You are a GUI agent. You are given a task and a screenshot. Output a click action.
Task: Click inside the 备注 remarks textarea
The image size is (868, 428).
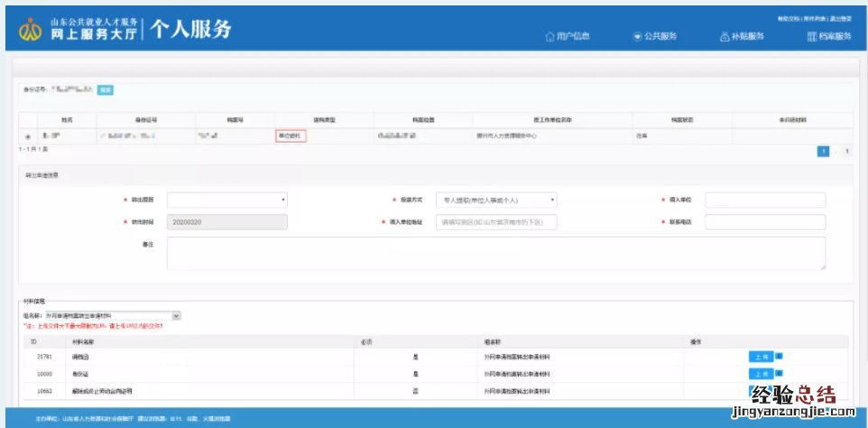pos(495,253)
